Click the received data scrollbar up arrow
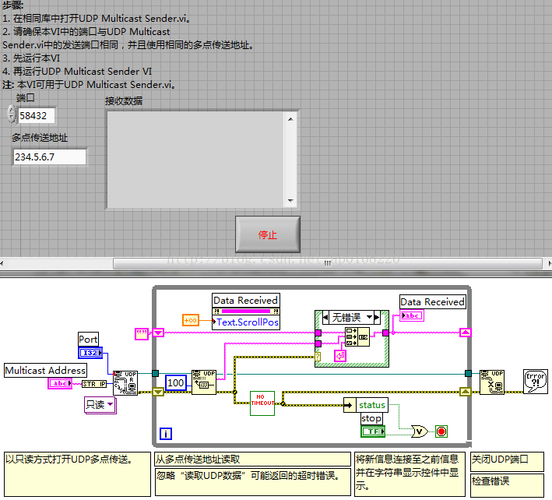 290,119
